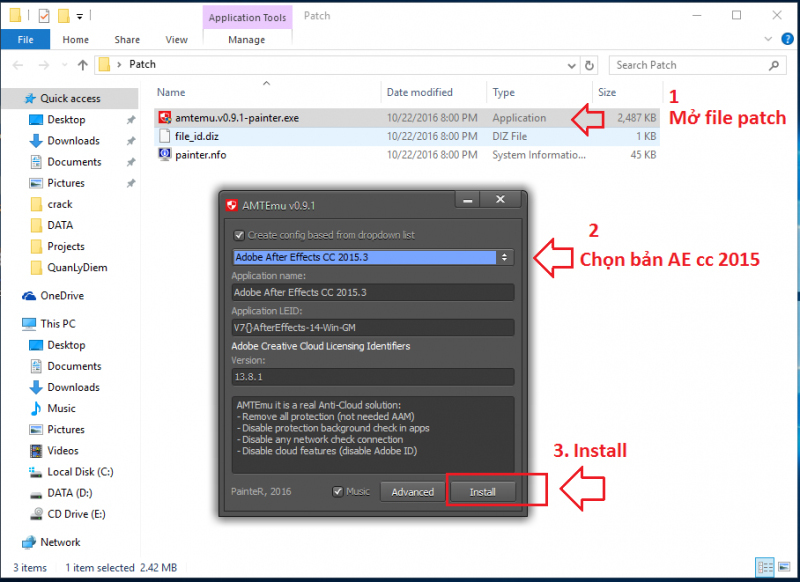Open the Music note icon under This PC
The height and width of the screenshot is (582, 800).
[x=36, y=409]
